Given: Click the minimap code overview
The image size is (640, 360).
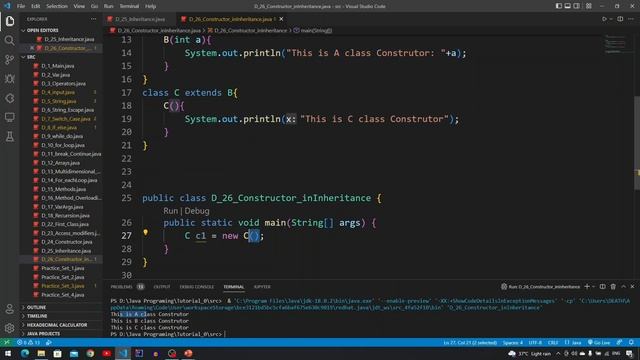Looking at the screenshot, I should 616,44.
